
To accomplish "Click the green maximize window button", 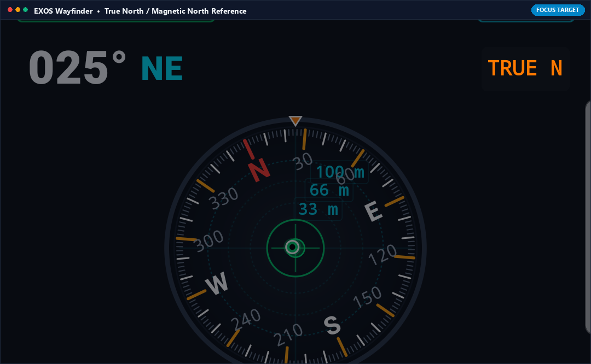I will [x=26, y=10].
